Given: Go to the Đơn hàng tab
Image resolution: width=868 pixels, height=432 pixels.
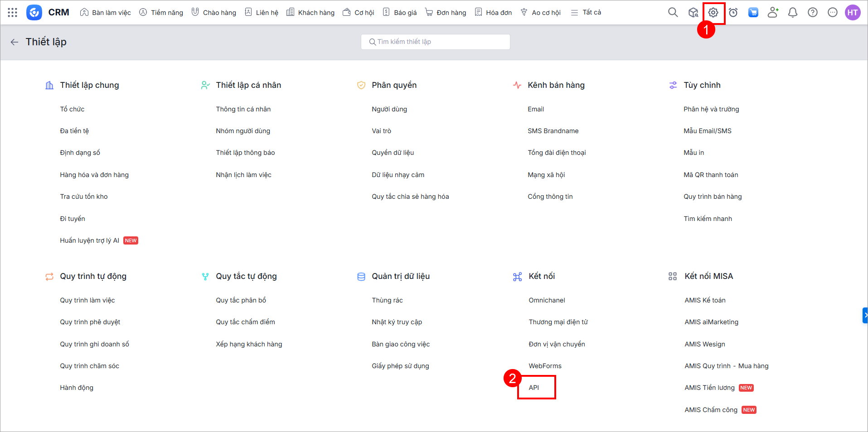Looking at the screenshot, I should point(446,13).
